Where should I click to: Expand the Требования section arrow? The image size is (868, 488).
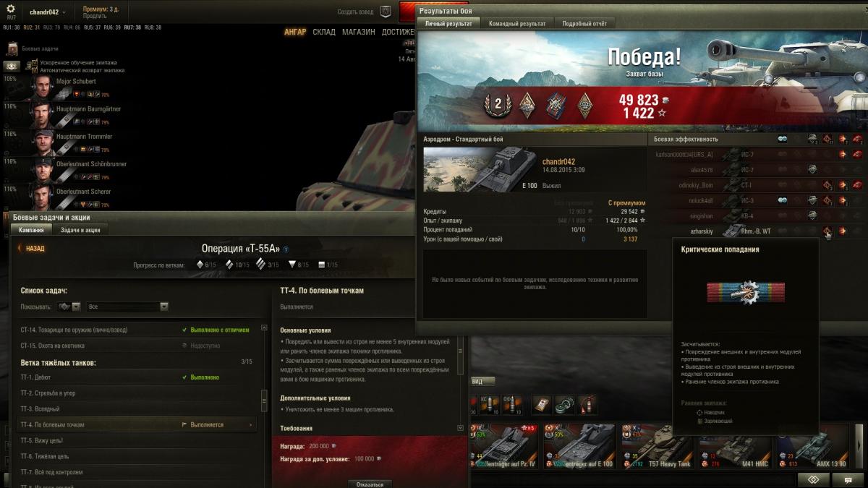[x=461, y=428]
